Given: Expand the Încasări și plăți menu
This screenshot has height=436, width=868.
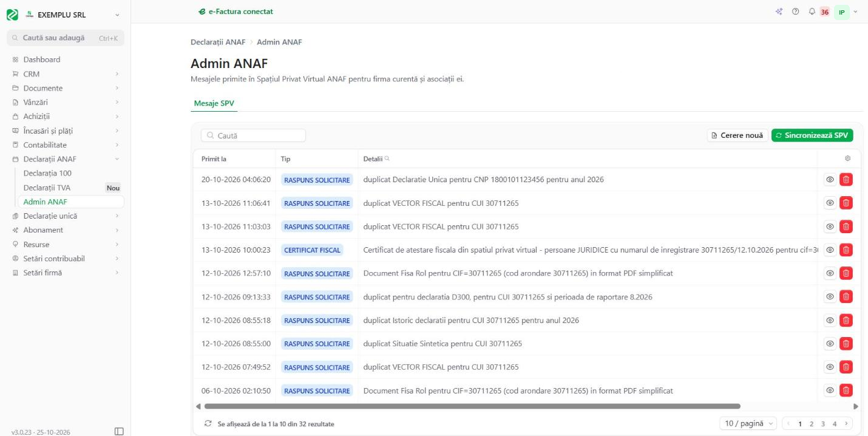Looking at the screenshot, I should (x=65, y=131).
